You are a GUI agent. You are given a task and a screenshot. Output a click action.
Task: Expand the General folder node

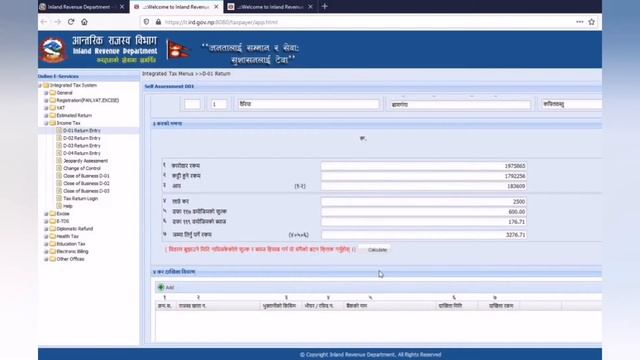coord(46,93)
